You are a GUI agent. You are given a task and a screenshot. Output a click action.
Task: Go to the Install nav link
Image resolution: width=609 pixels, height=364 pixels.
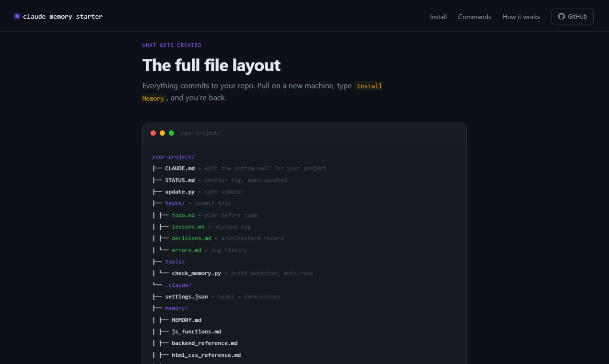click(438, 17)
